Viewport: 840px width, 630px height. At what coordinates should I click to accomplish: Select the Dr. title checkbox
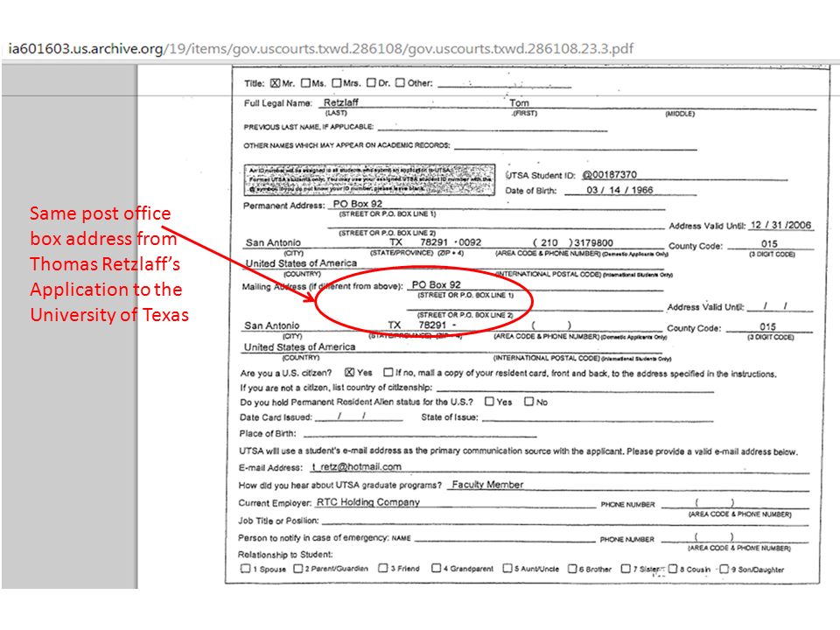pyautogui.click(x=371, y=84)
